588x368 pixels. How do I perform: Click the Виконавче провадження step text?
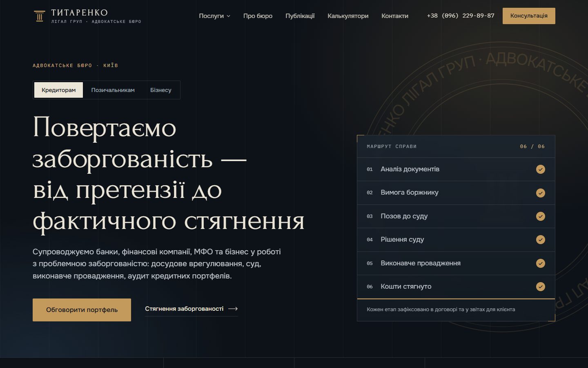click(421, 263)
